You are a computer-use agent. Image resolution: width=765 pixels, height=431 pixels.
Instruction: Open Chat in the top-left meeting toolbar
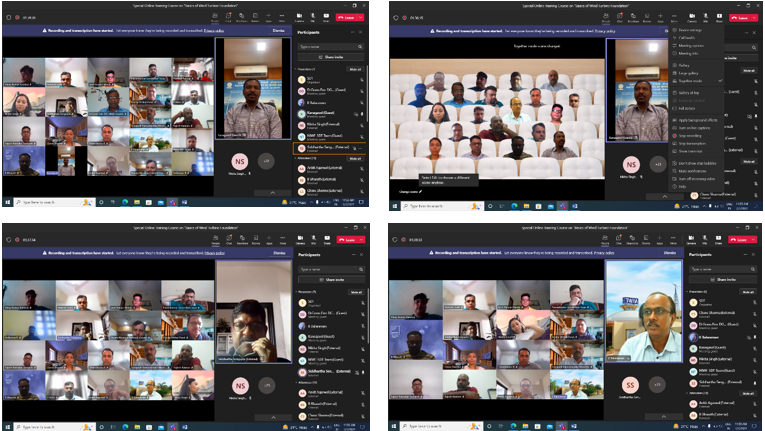(x=228, y=17)
